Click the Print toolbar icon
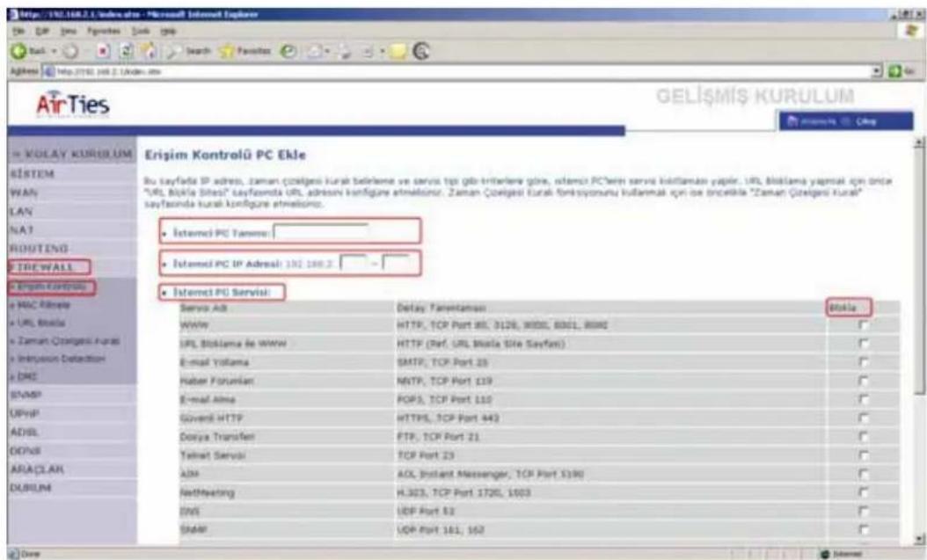Screen dimensions: 927x560 [342, 51]
